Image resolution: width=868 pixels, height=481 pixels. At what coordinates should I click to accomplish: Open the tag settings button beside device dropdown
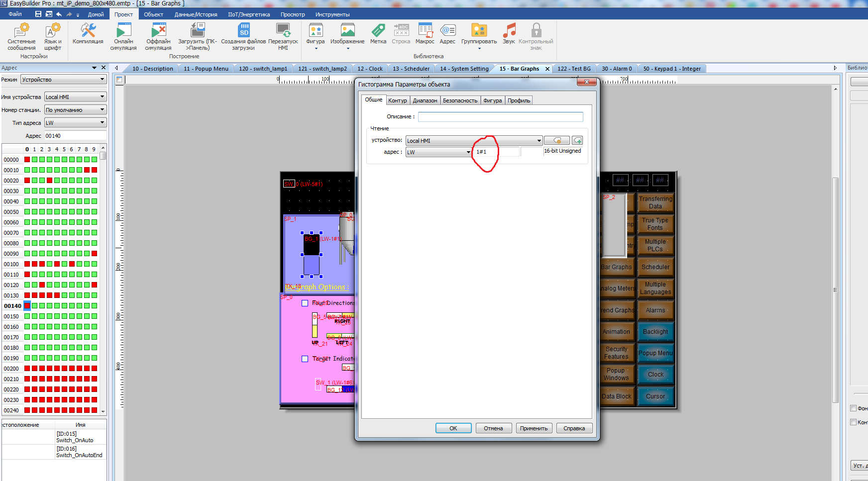[557, 141]
